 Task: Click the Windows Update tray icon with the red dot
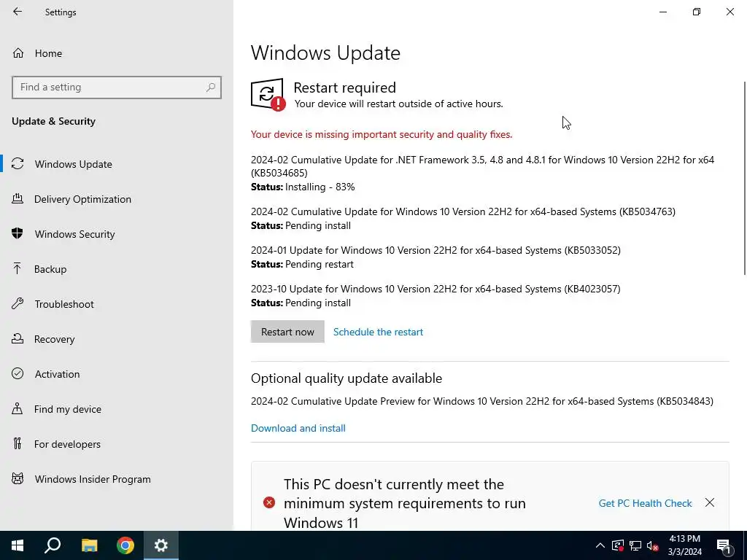pos(618,545)
